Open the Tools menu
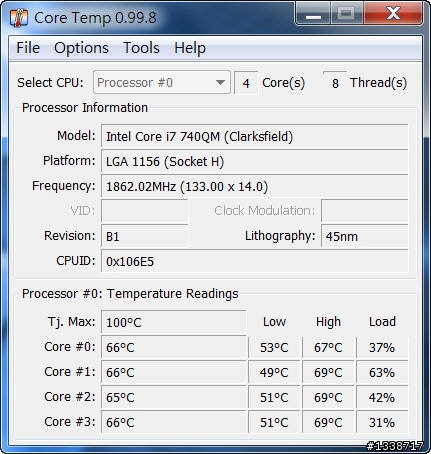This screenshot has width=431, height=454. tap(141, 48)
